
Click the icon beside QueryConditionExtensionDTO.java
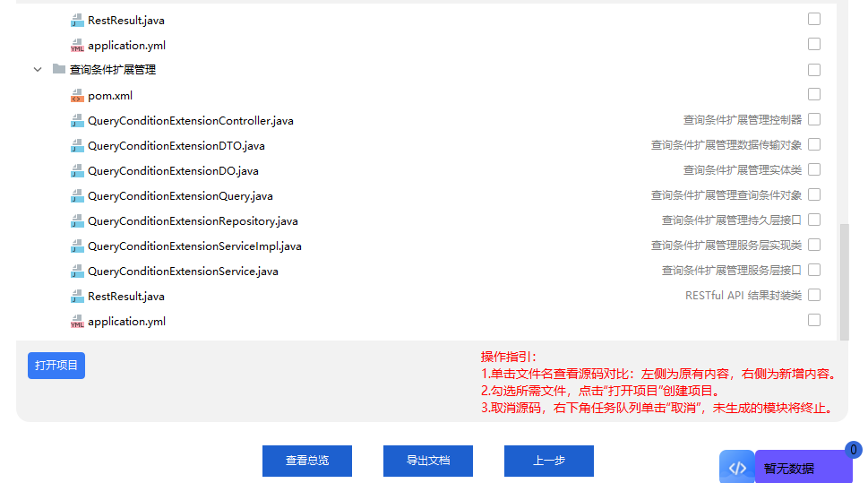77,146
